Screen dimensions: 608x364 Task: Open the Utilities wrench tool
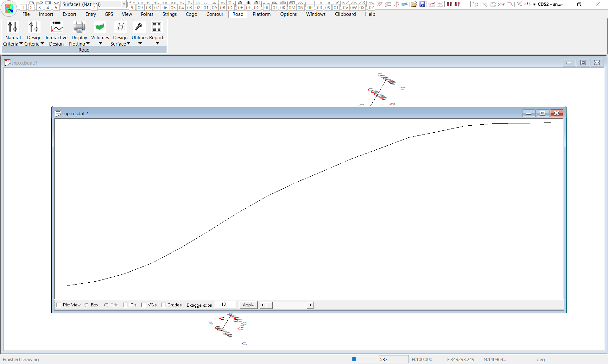(x=139, y=28)
